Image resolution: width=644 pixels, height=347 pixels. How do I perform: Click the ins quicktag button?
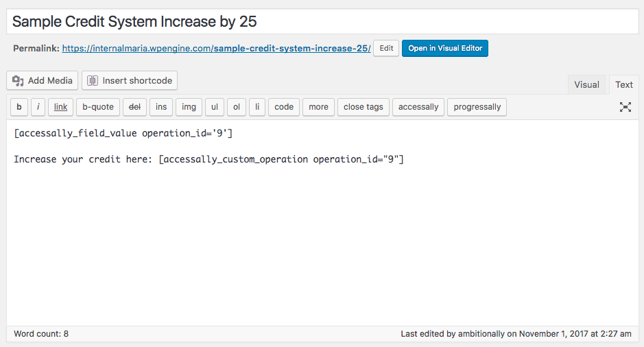pos(160,107)
